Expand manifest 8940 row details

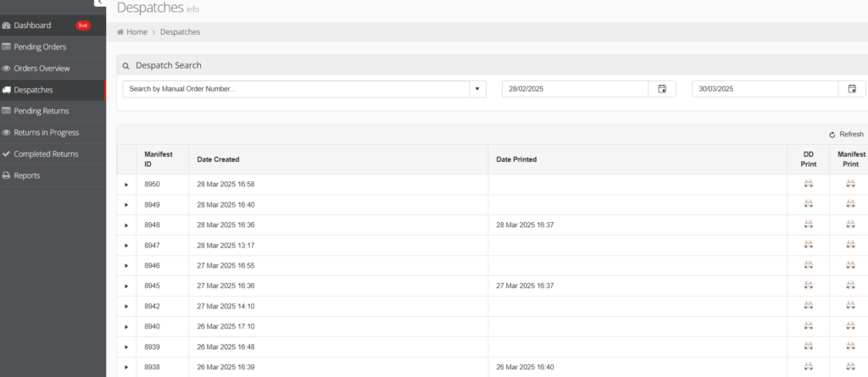(126, 327)
